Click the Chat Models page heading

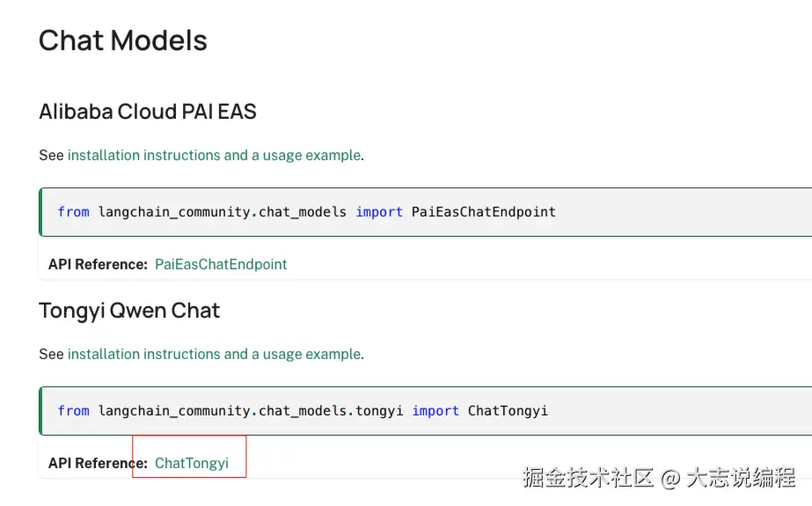(123, 40)
